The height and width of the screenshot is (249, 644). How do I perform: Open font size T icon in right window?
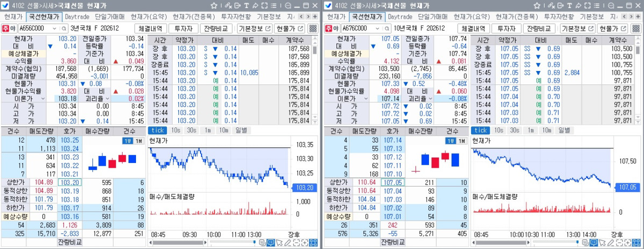569,5
